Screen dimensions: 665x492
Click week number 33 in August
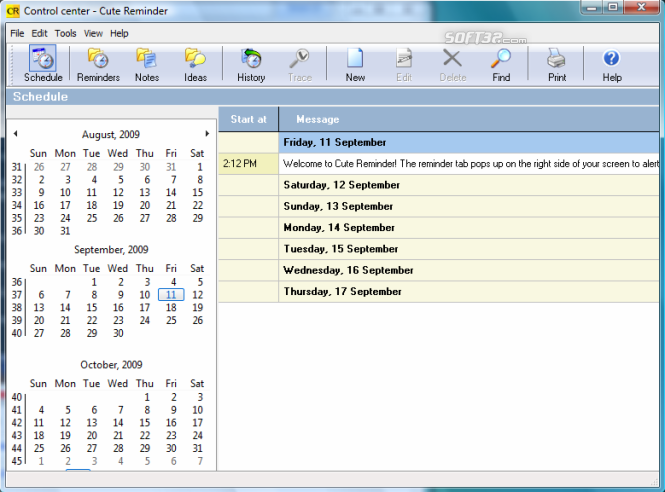click(x=17, y=193)
